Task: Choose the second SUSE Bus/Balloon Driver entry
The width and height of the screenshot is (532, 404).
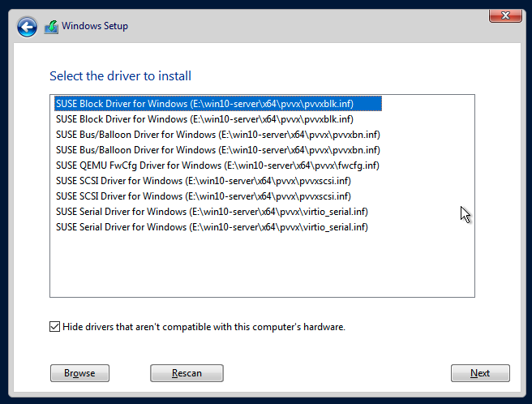Action: click(217, 150)
